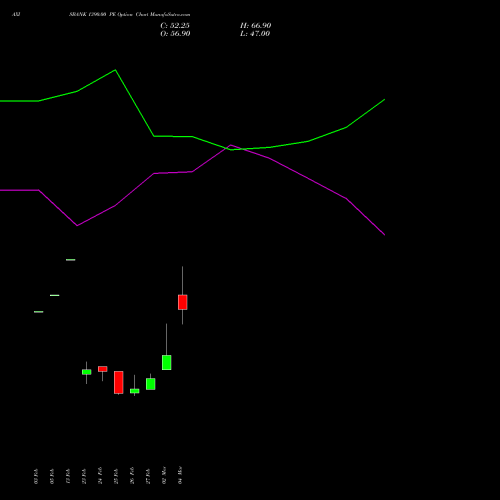Click the small green candlestick for 23 Feb
The image size is (500, 500).
tap(87, 372)
